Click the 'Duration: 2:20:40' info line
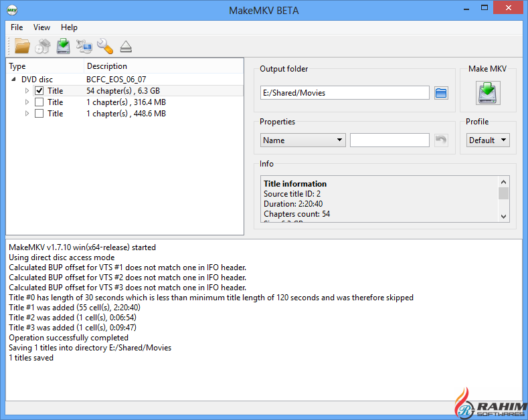This screenshot has height=420, width=528. pos(293,204)
